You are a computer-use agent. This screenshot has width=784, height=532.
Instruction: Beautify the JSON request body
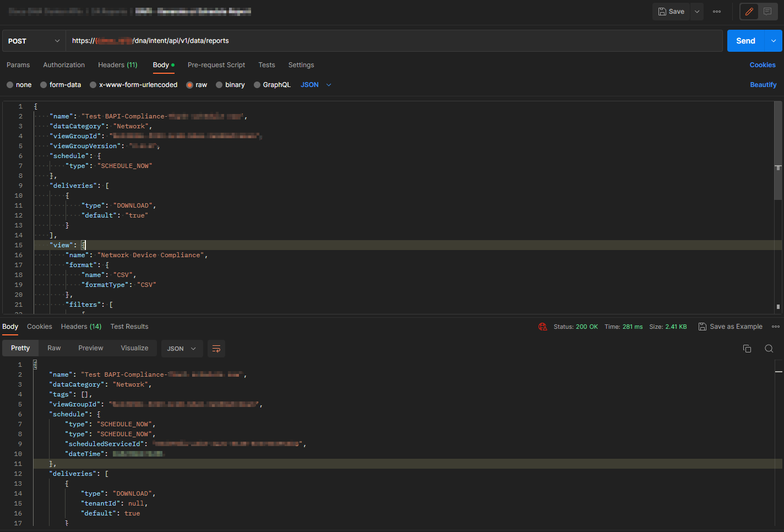(x=763, y=84)
